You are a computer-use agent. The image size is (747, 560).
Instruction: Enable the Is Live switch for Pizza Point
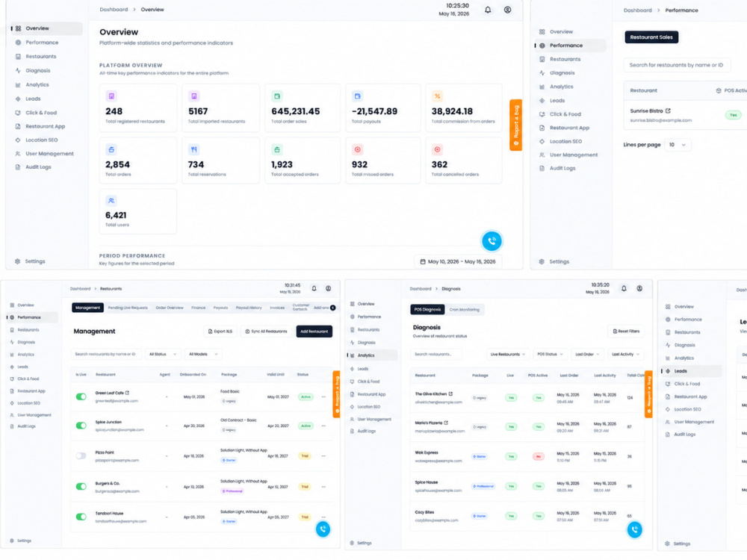[81, 455]
